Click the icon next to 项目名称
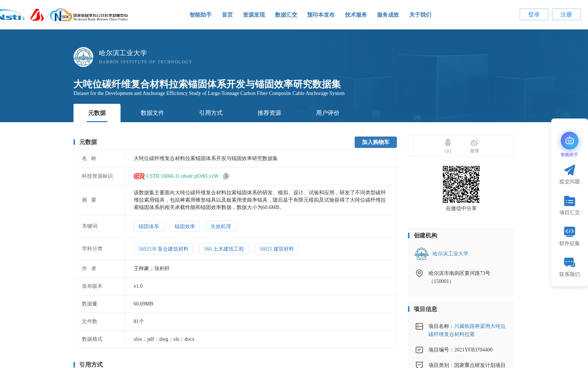The height and width of the screenshot is (368, 588). click(x=419, y=326)
